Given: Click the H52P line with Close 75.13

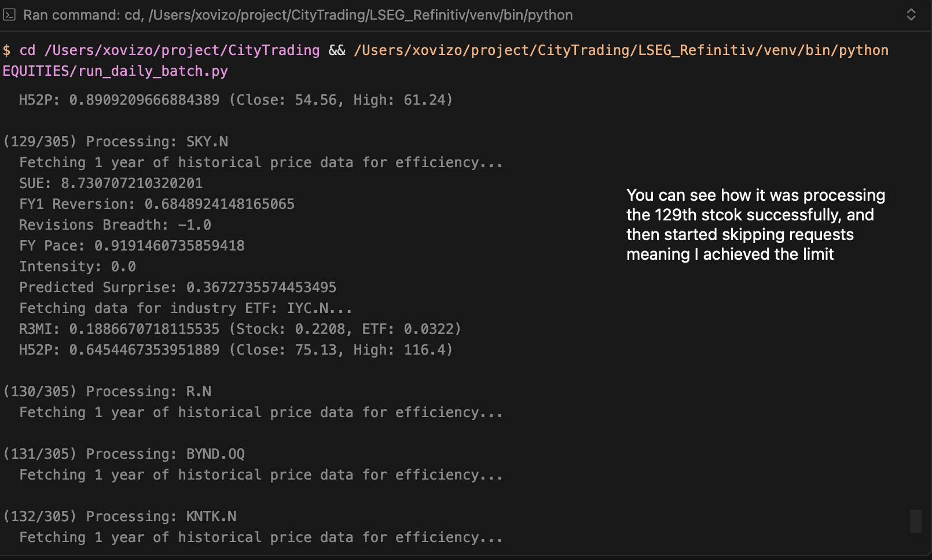Looking at the screenshot, I should tap(236, 350).
